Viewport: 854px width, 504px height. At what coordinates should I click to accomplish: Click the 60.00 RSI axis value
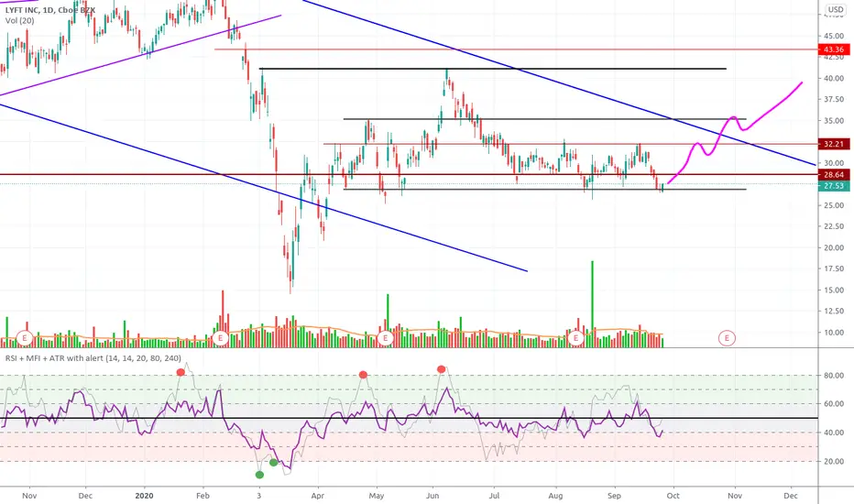click(x=834, y=404)
